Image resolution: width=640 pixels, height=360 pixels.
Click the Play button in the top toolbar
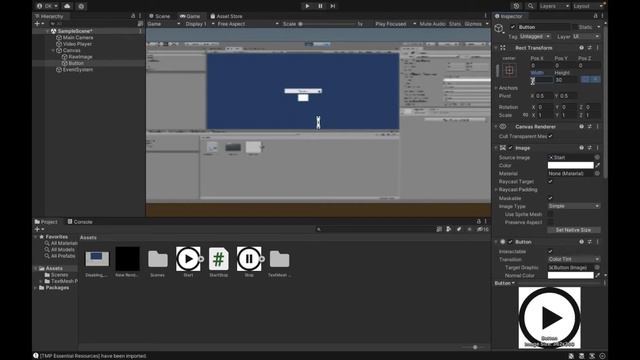click(307, 6)
